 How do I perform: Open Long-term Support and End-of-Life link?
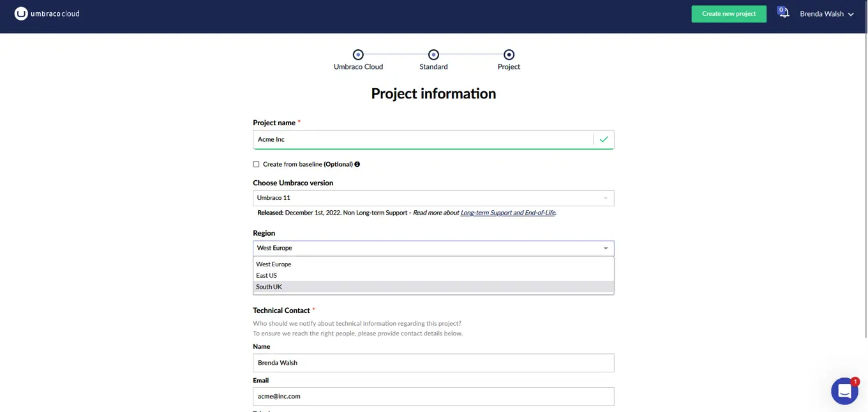coord(507,213)
